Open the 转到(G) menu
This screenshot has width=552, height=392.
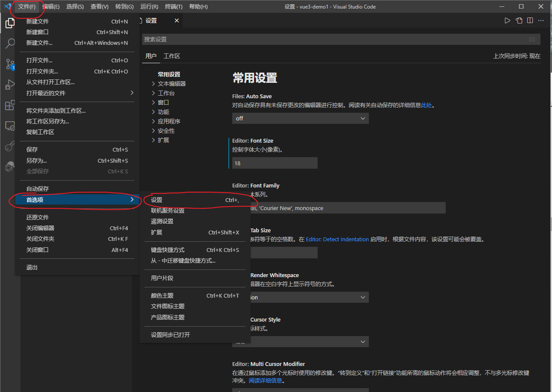pyautogui.click(x=124, y=7)
